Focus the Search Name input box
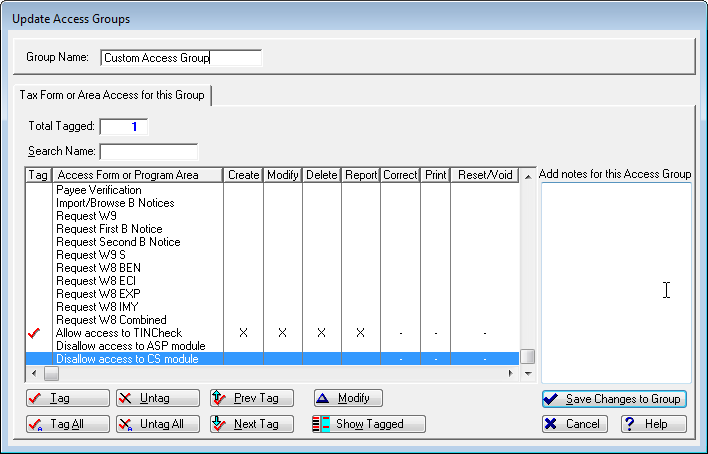 (x=149, y=152)
